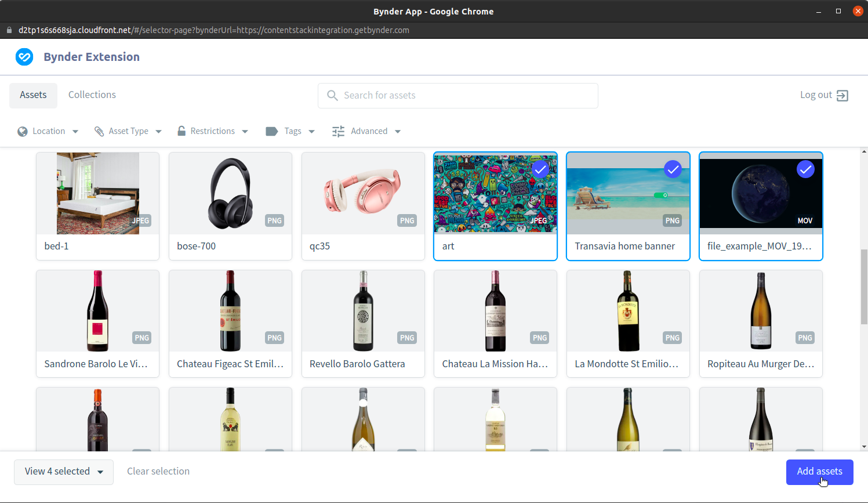Click the Asset Type paperclip icon

pyautogui.click(x=99, y=132)
